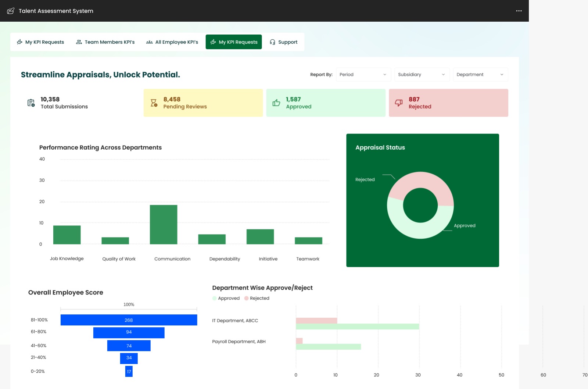
Task: Open the Support tab
Action: point(283,42)
